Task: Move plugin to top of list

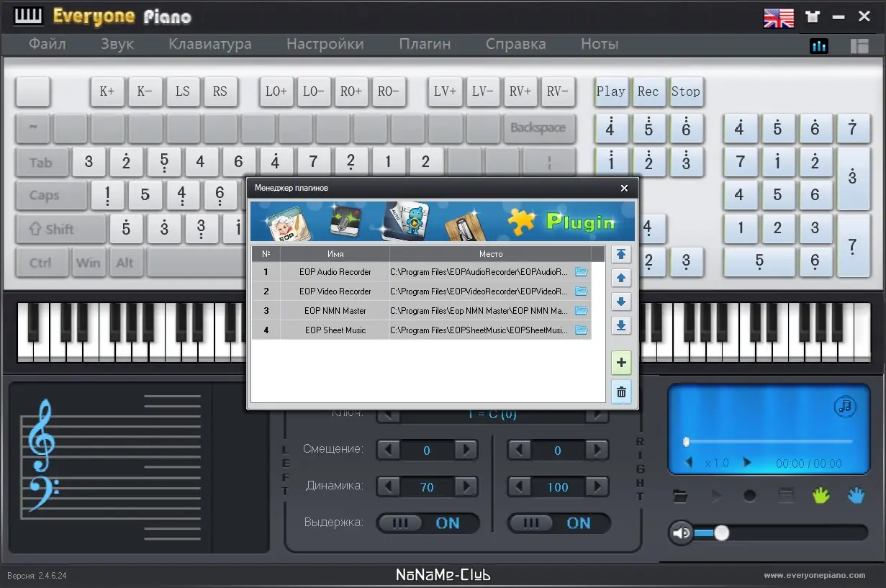Action: [621, 254]
